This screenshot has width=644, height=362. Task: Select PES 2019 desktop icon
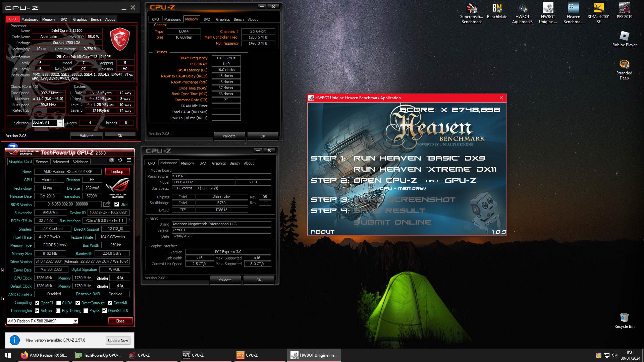[x=624, y=11]
